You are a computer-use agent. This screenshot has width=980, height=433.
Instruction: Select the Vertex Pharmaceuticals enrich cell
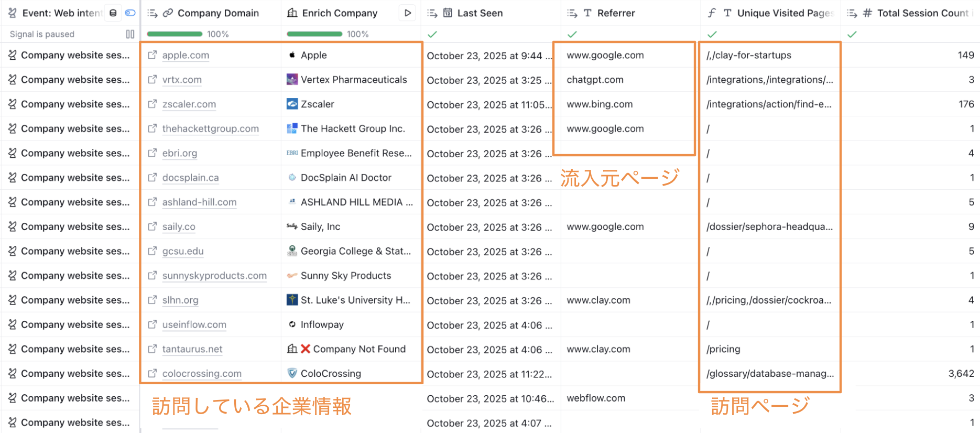353,80
